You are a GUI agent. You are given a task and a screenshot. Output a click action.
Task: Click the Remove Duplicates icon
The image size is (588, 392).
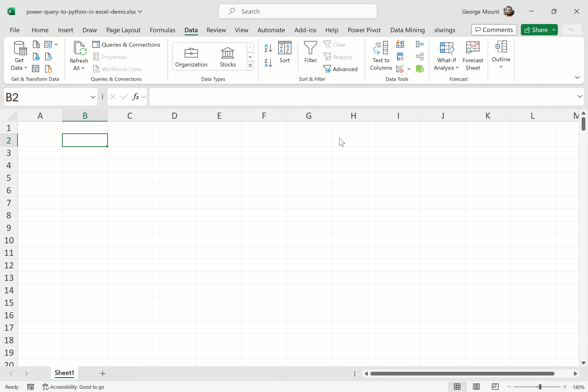click(x=400, y=57)
